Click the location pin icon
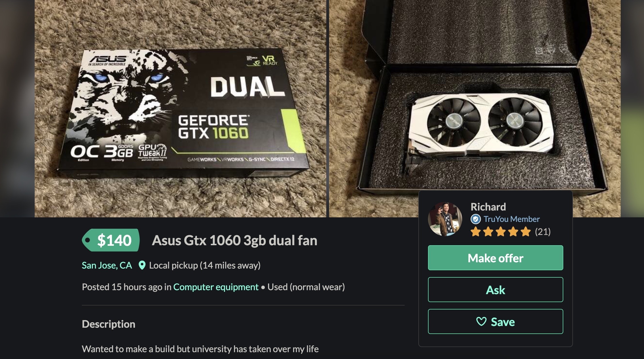The width and height of the screenshot is (644, 359). [142, 265]
